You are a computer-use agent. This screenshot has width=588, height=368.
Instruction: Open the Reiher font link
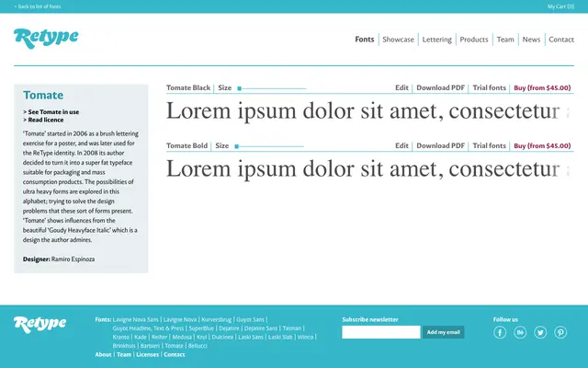159,337
